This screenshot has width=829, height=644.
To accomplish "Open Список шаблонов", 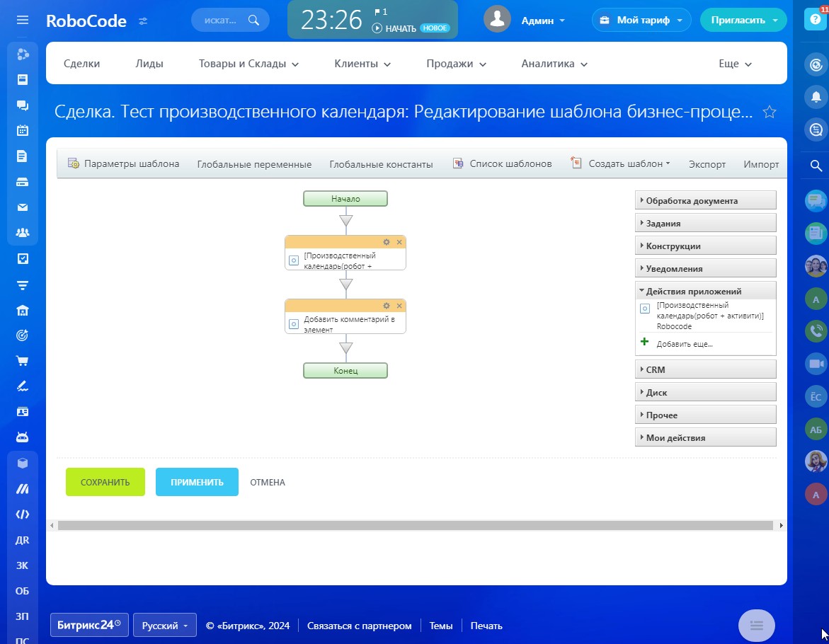I will [x=502, y=163].
